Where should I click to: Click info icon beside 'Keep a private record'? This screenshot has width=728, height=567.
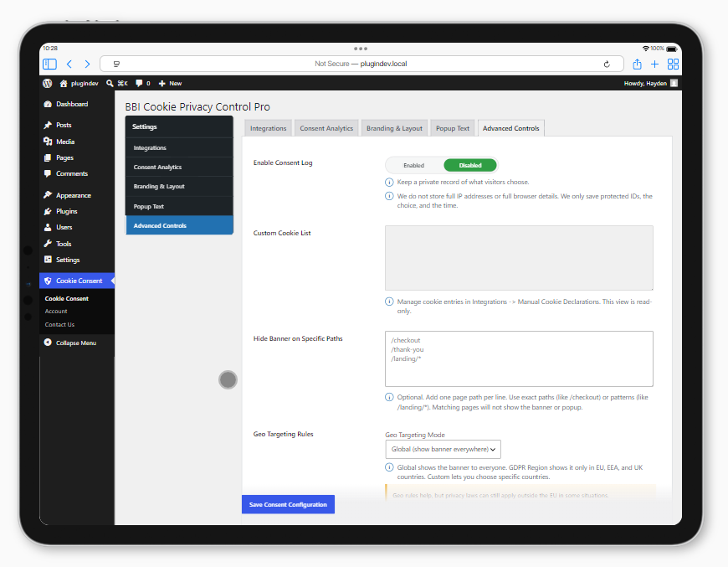389,183
